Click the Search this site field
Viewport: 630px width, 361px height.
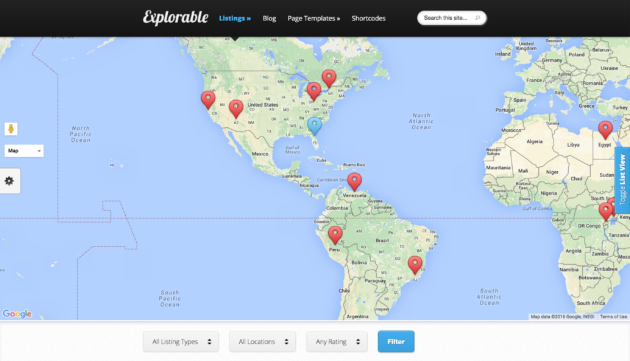452,18
